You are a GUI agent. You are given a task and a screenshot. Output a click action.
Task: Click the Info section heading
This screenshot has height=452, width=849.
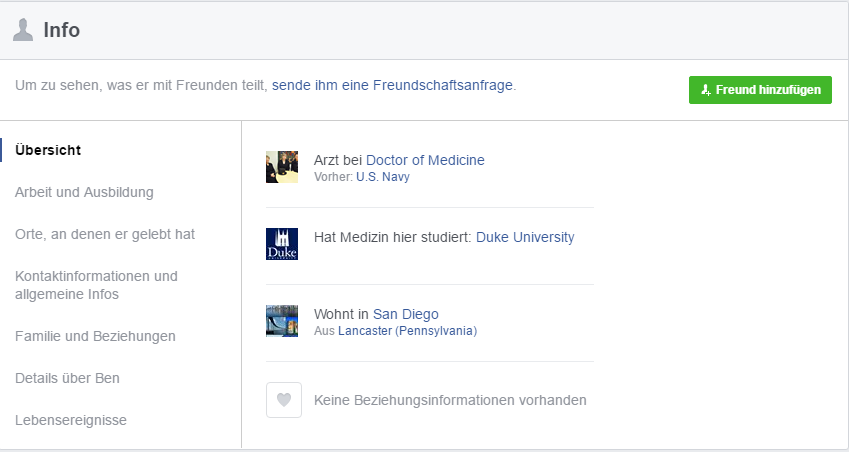[62, 30]
